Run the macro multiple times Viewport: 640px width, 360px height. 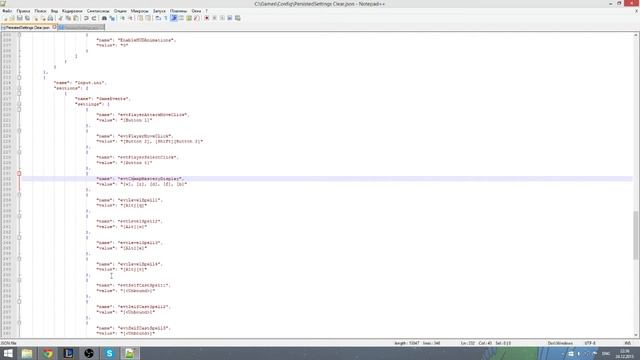coord(230,18)
